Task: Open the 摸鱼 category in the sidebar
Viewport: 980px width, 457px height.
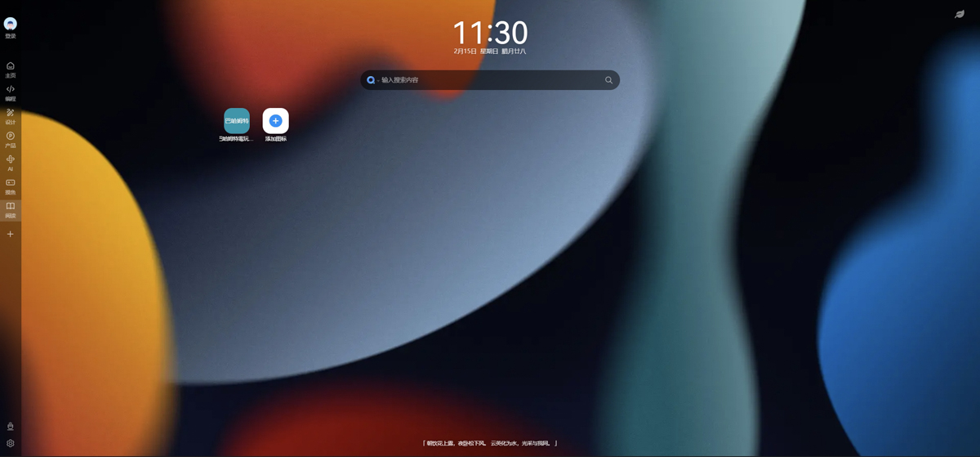Action: (x=11, y=186)
